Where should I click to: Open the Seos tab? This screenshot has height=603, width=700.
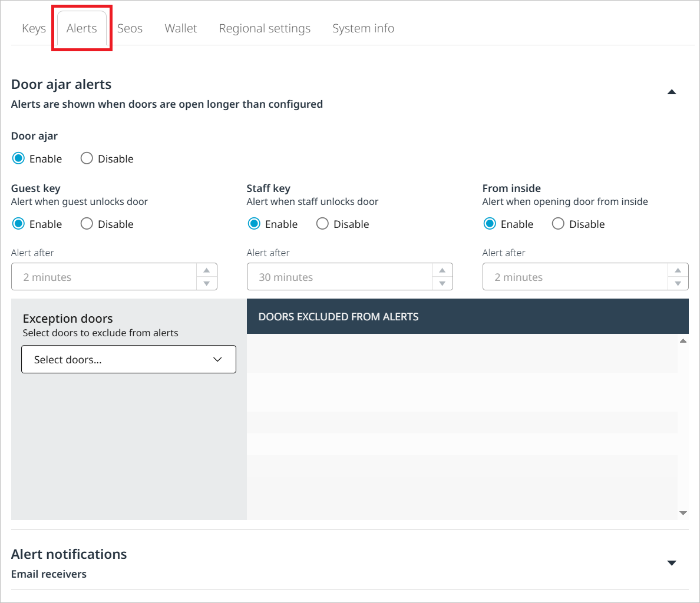coord(130,28)
